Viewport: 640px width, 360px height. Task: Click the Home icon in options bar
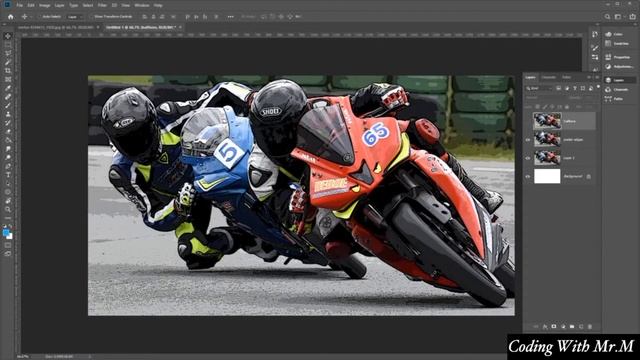[x=11, y=17]
